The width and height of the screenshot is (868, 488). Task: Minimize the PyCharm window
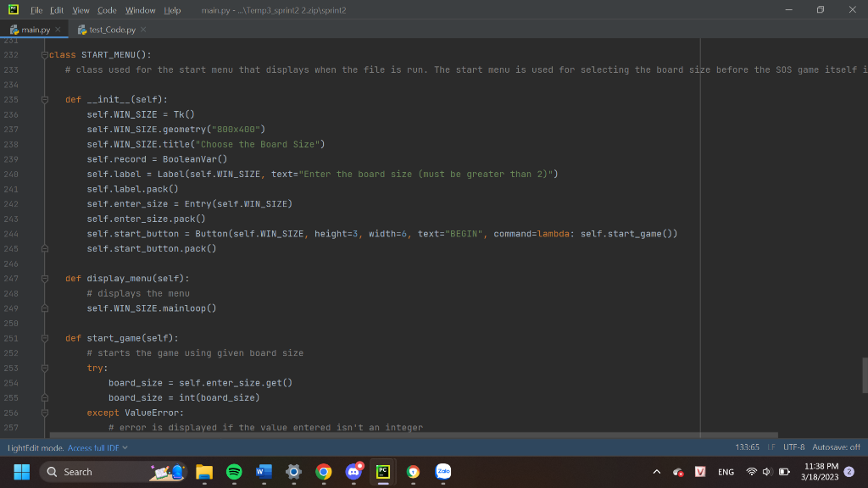[789, 10]
